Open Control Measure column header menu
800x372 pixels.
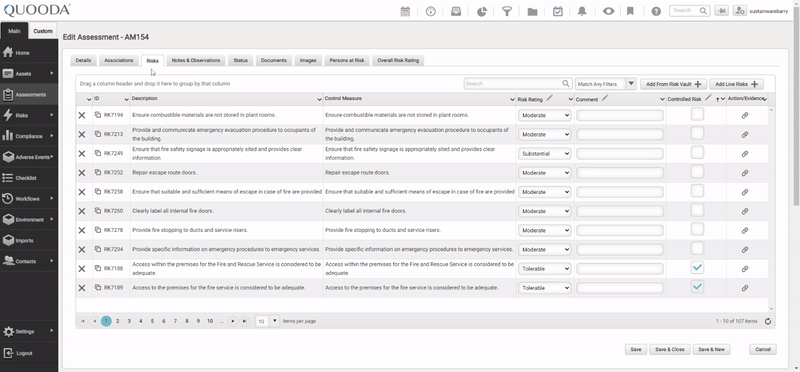512,100
